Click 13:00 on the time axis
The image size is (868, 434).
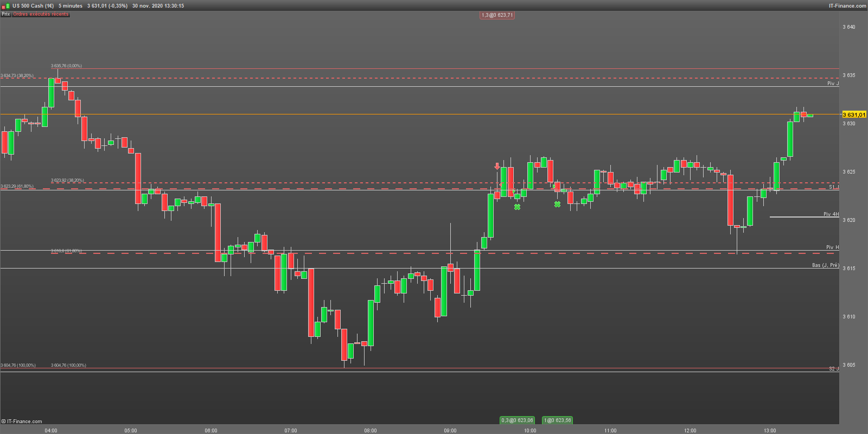770,431
